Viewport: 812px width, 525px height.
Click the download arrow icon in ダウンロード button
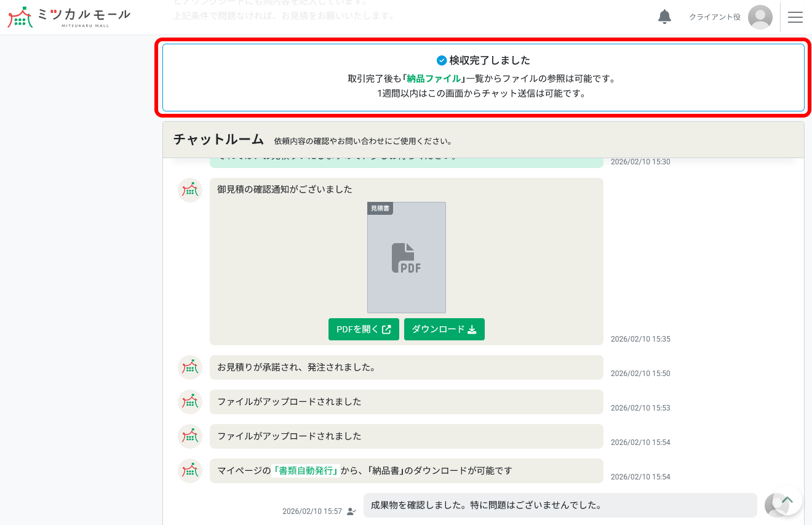click(x=472, y=329)
